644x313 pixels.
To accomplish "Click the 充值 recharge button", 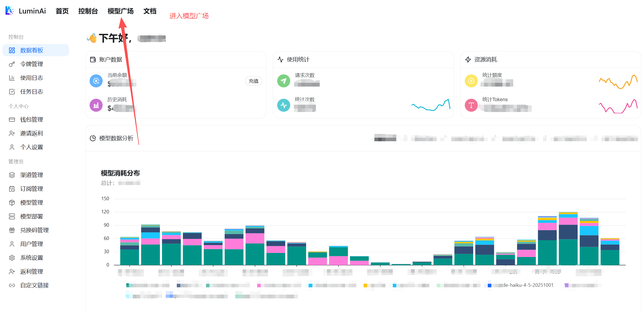I will pos(254,81).
